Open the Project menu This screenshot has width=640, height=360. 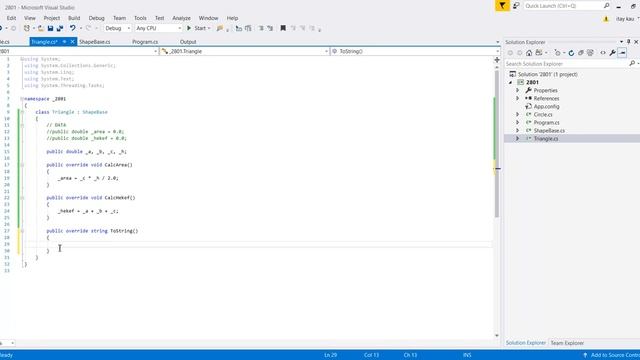pos(52,18)
